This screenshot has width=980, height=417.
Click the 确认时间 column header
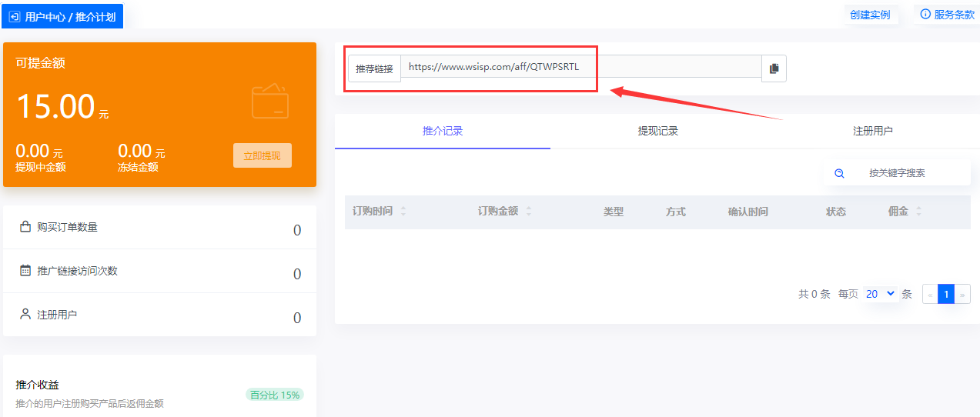pos(748,212)
